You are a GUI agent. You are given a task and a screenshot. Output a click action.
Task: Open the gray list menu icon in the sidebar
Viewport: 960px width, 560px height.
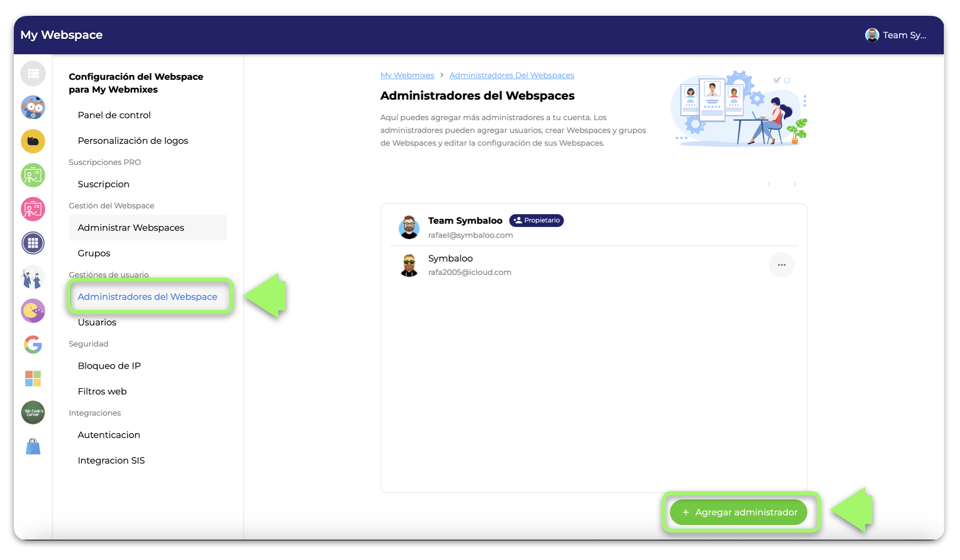point(33,74)
